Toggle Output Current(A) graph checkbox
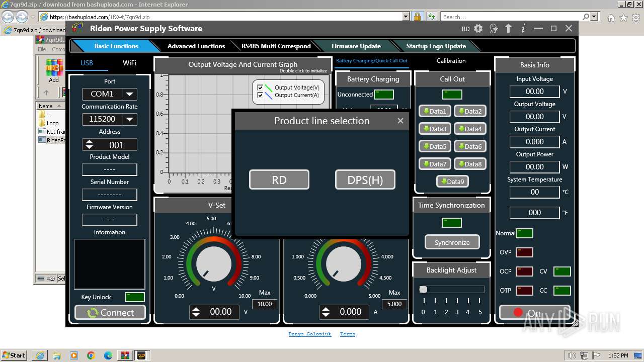This screenshot has width=644, height=362. (260, 95)
